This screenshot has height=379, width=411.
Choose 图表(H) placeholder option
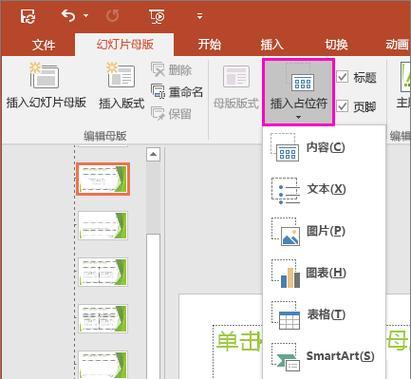tap(324, 273)
